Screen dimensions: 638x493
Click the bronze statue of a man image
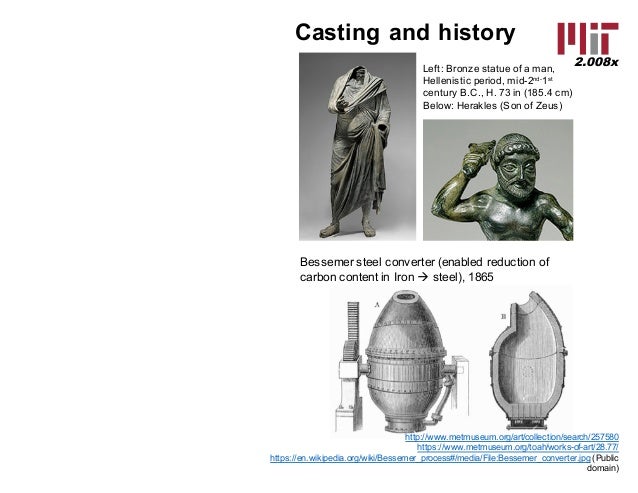(x=357, y=146)
